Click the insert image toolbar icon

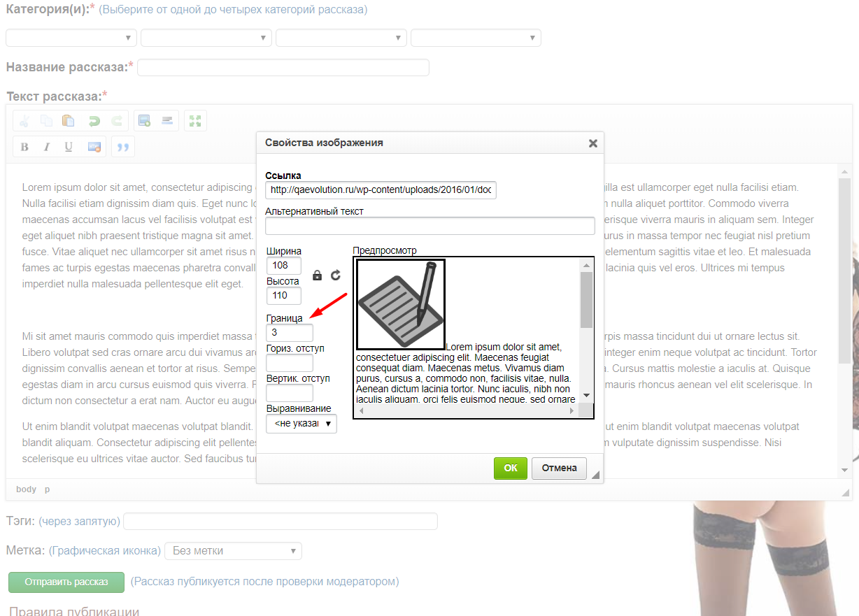(145, 121)
